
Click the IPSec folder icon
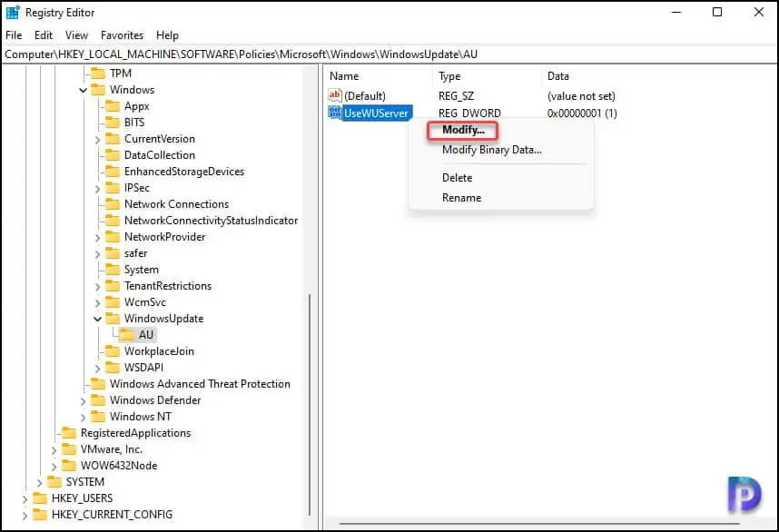pos(113,188)
